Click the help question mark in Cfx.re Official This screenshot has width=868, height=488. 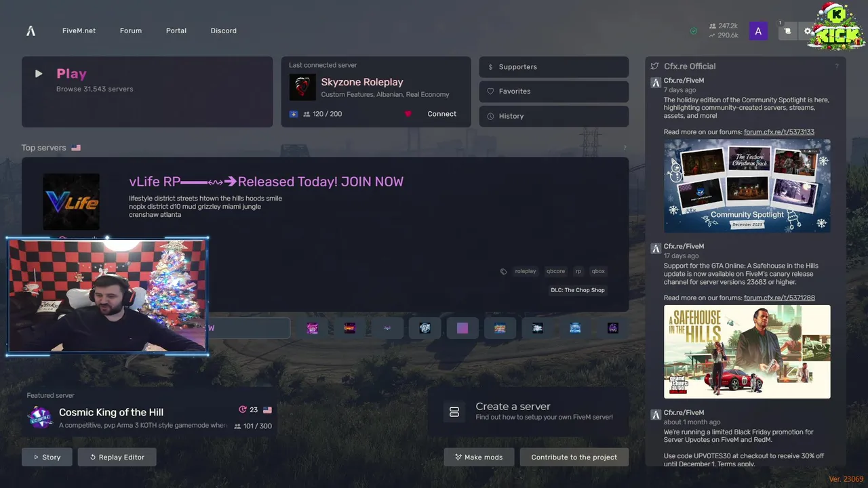point(837,66)
